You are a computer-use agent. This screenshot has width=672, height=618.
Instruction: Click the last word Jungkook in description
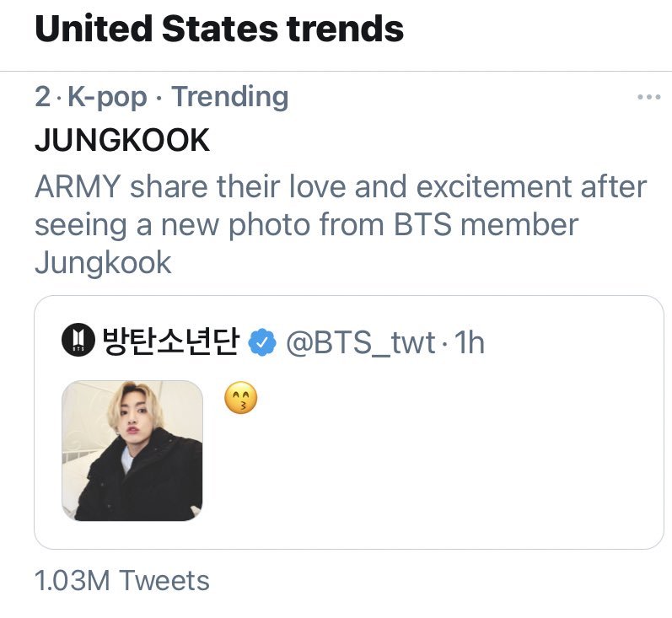[x=103, y=262]
